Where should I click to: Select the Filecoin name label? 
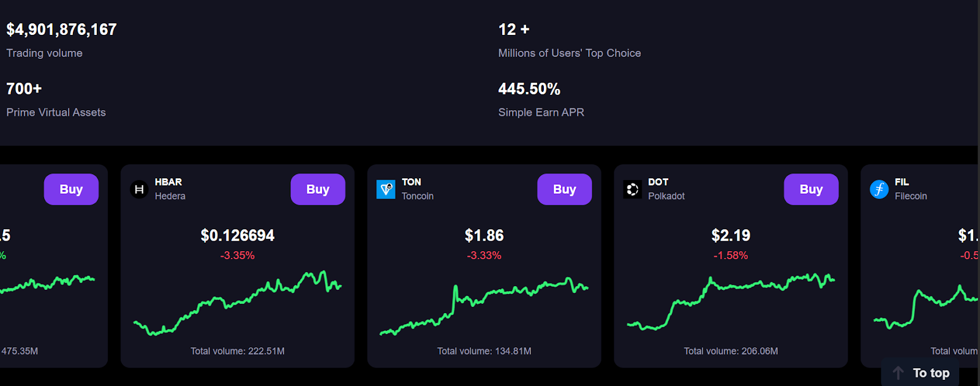coord(911,196)
